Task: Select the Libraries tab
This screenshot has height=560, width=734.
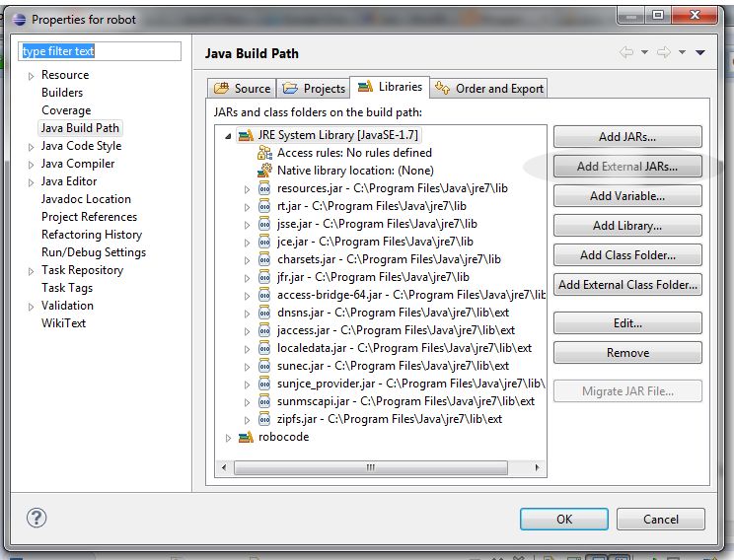Action: click(390, 87)
